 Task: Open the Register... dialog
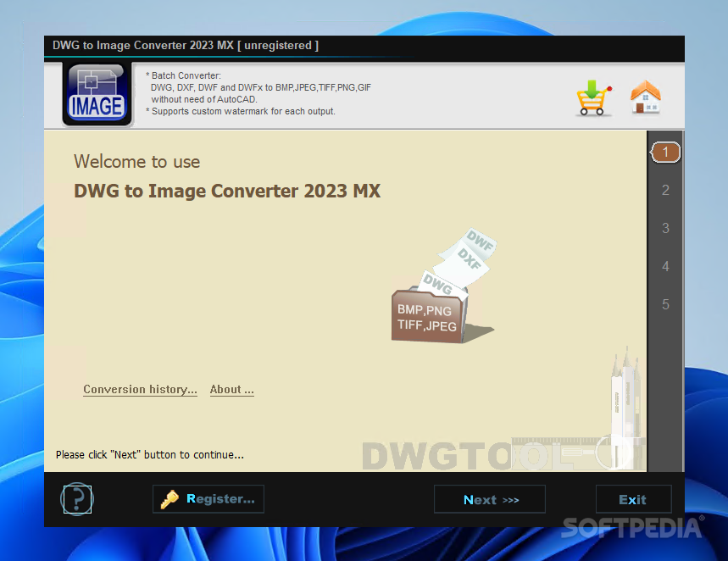(208, 499)
